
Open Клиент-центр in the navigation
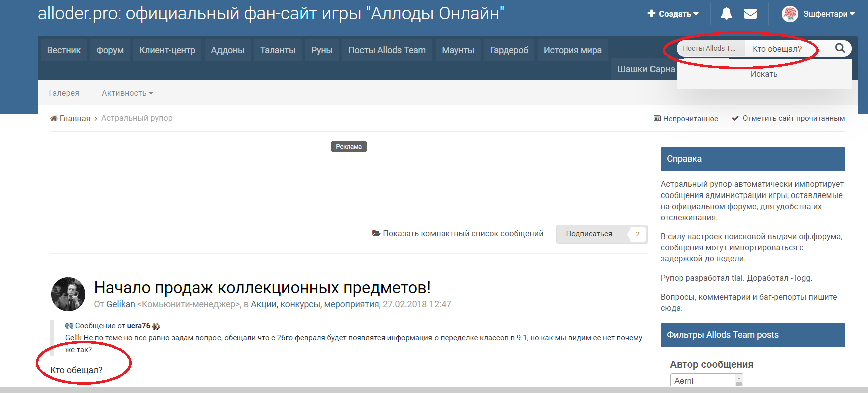(x=167, y=50)
